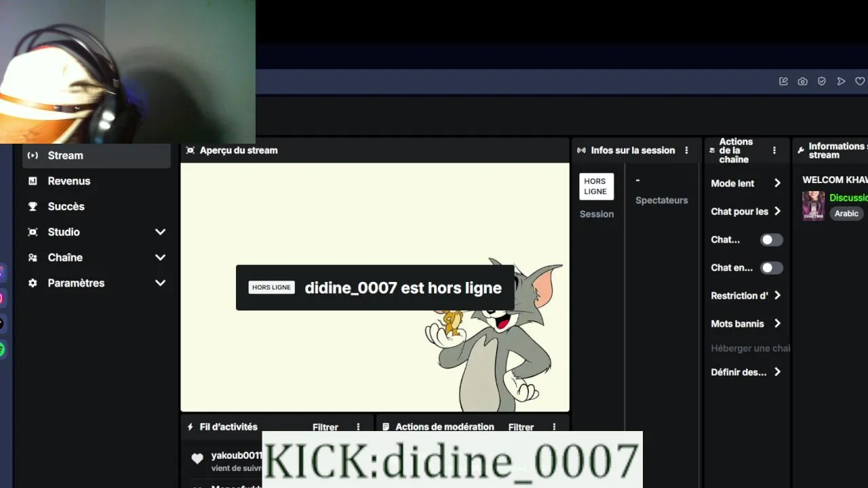This screenshot has width=868, height=488.
Task: Click Filtrer in Actions de modération
Action: click(521, 427)
